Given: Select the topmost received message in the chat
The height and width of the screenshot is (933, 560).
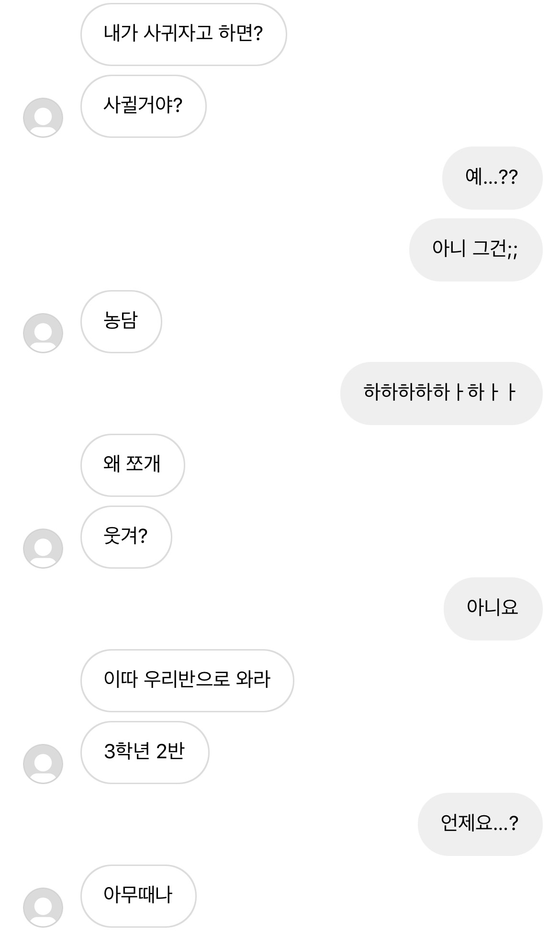Looking at the screenshot, I should click(183, 34).
